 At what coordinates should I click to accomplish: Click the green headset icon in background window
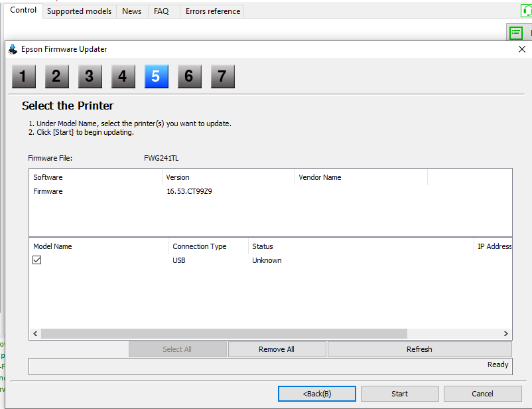tap(526, 11)
